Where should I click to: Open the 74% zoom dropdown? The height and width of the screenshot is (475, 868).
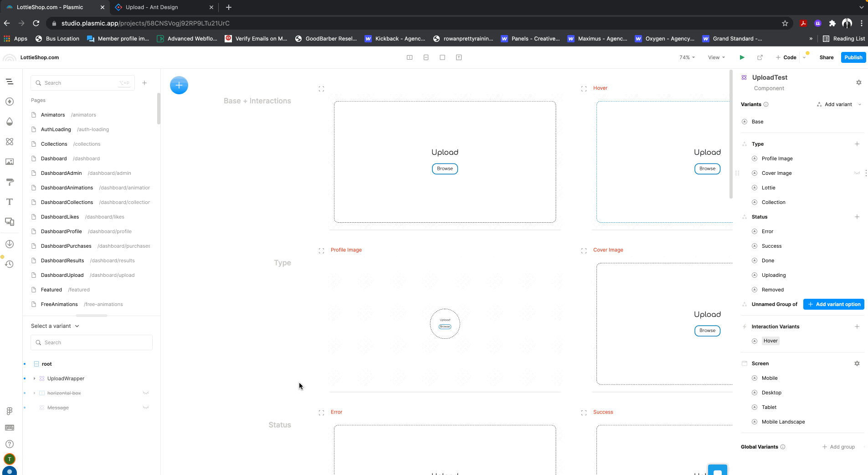tap(687, 57)
